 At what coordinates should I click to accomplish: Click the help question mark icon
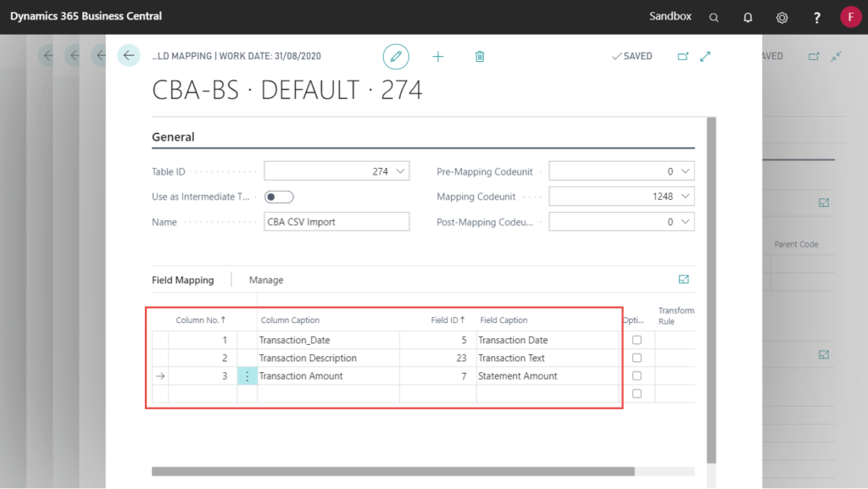pos(815,17)
